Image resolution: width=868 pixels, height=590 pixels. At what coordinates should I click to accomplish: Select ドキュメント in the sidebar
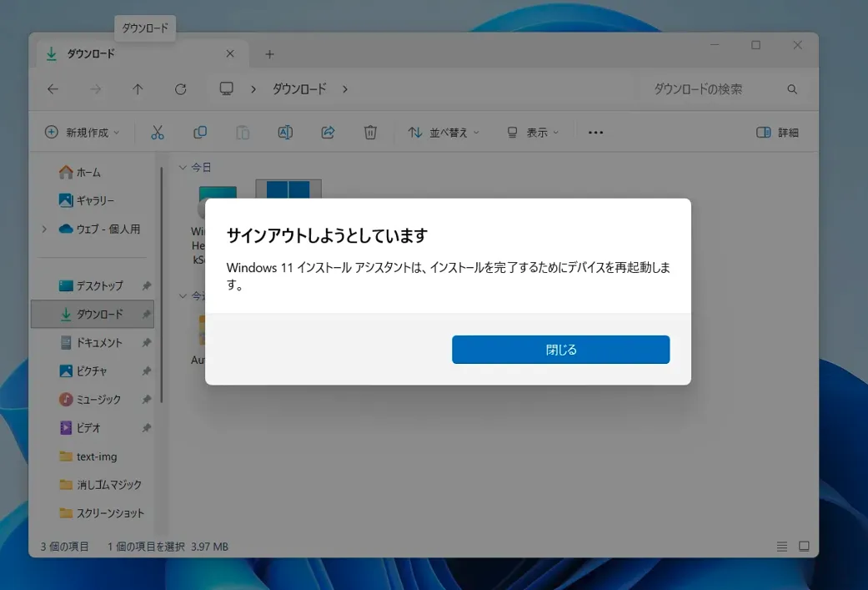pos(99,343)
